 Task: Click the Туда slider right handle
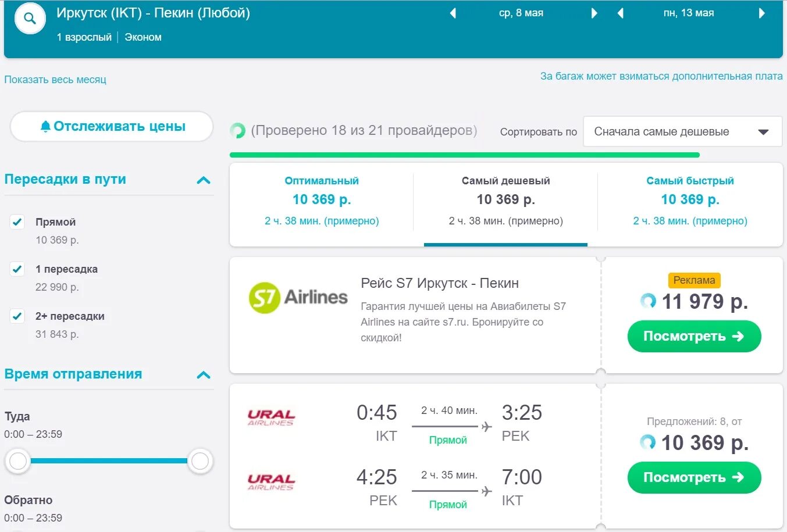[200, 461]
